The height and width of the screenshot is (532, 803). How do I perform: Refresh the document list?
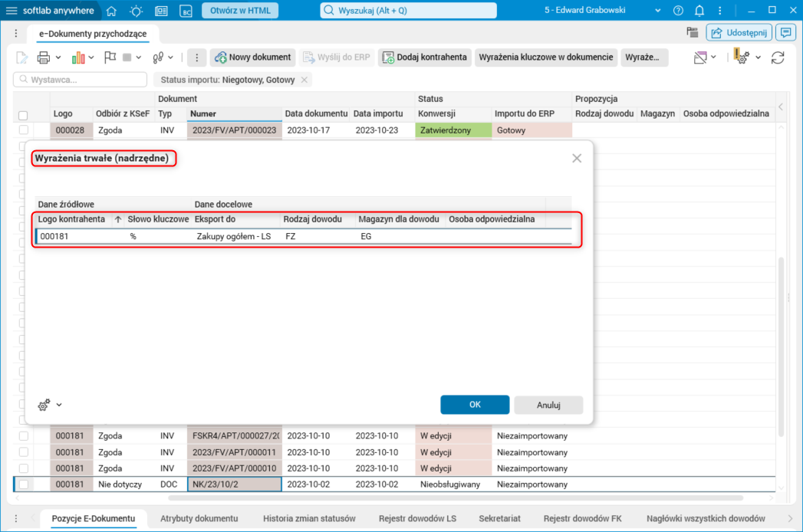point(778,57)
